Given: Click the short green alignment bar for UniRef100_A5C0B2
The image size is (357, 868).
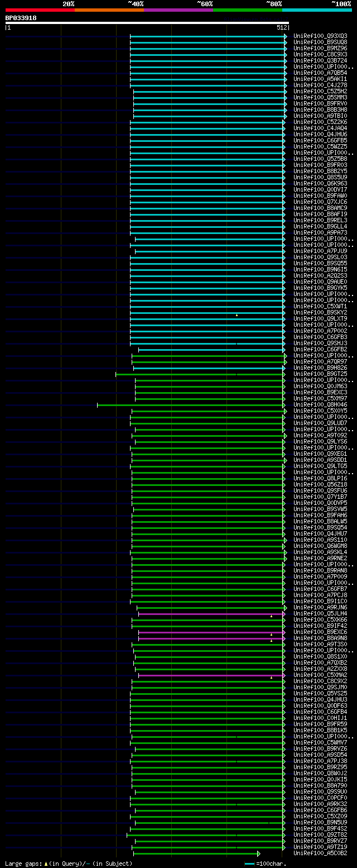Looking at the screenshot, I should point(196,853).
